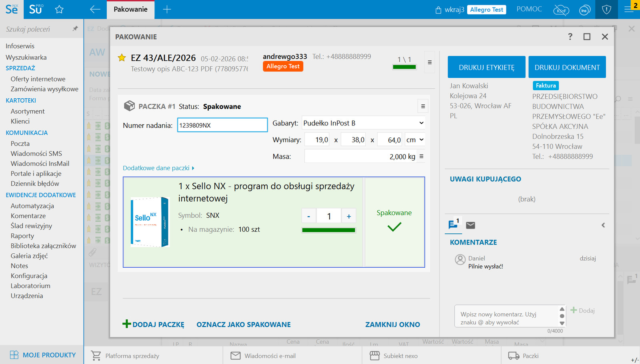Toggle the yellow star on order EZ 43/ALE/2026

point(122,58)
